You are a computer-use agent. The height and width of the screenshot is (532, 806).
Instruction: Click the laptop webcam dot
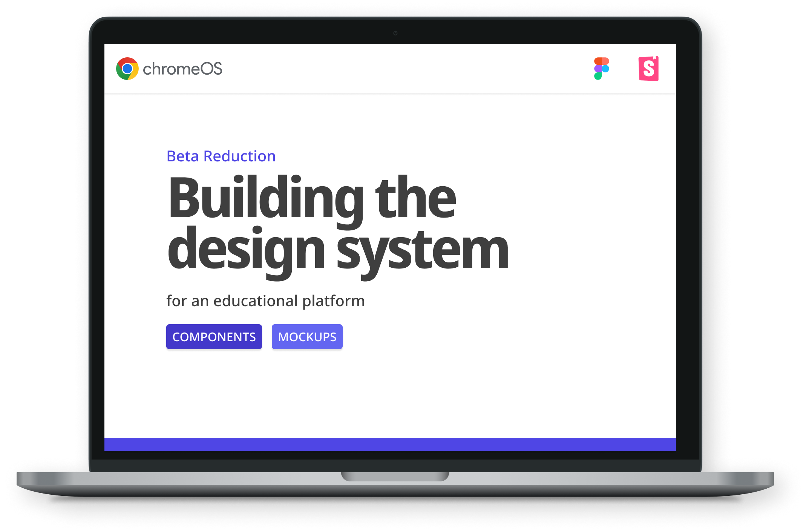[x=395, y=33]
